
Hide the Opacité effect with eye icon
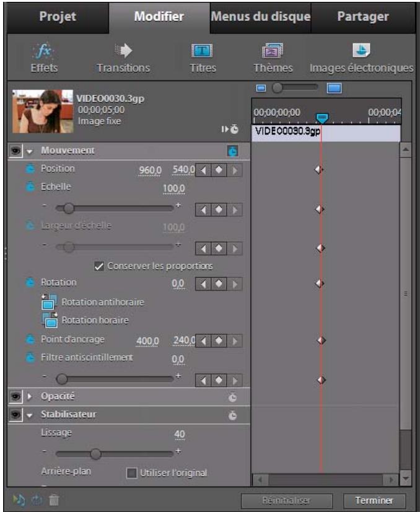15,397
